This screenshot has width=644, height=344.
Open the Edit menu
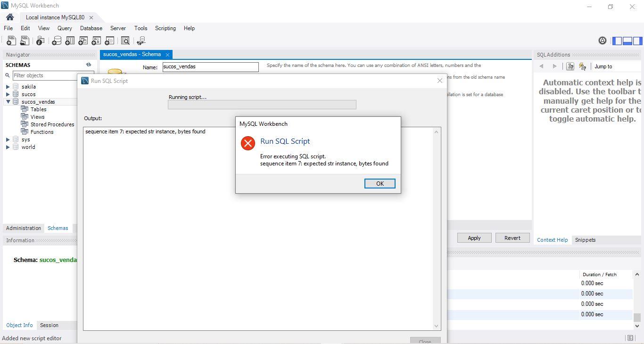click(25, 28)
